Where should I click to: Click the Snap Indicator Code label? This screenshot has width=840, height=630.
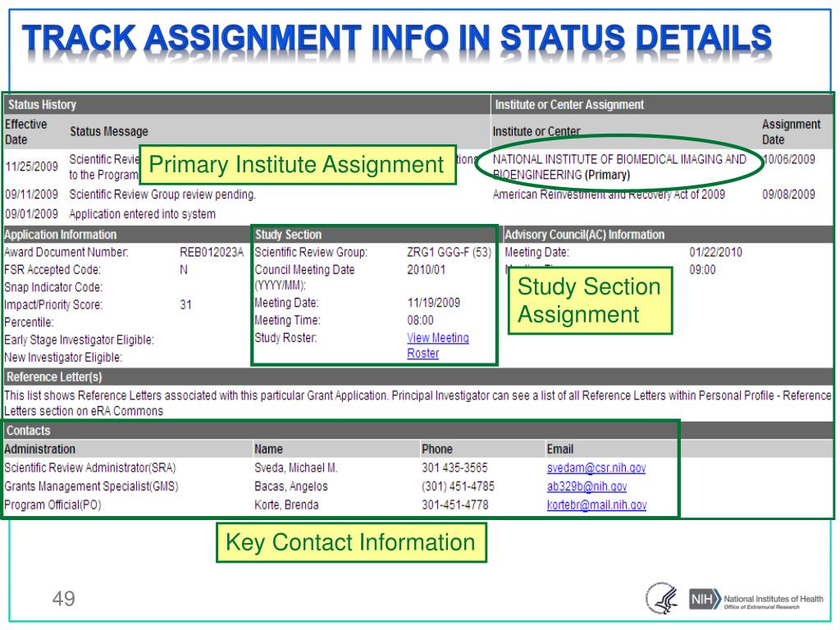53,287
